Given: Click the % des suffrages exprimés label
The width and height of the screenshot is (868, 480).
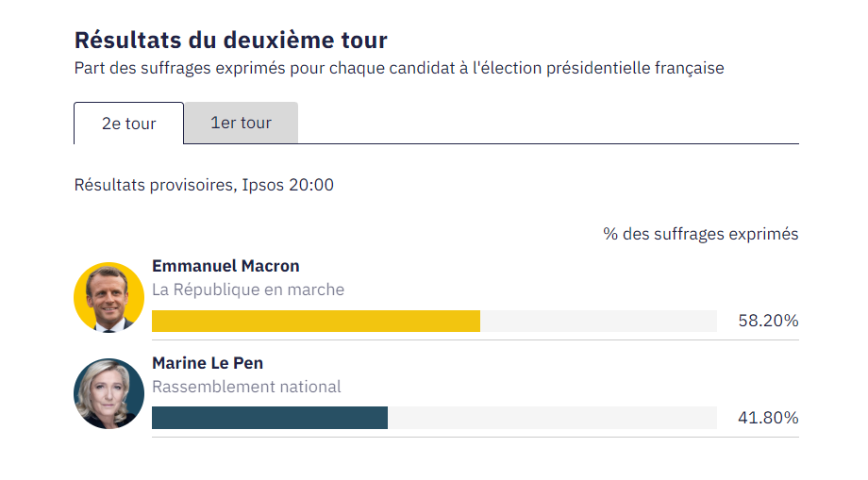Looking at the screenshot, I should (x=700, y=234).
